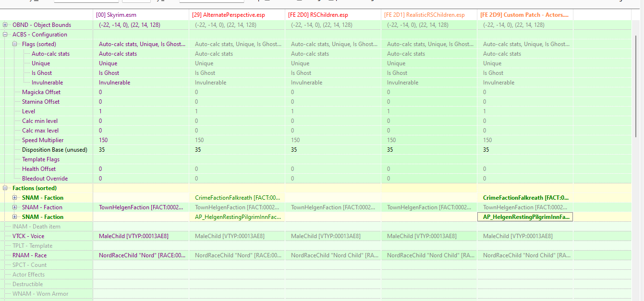Click CrimeFactionFalkreath cell under AlternatePerspective.esp
Viewport: 644px width, 301px height.
(237, 198)
